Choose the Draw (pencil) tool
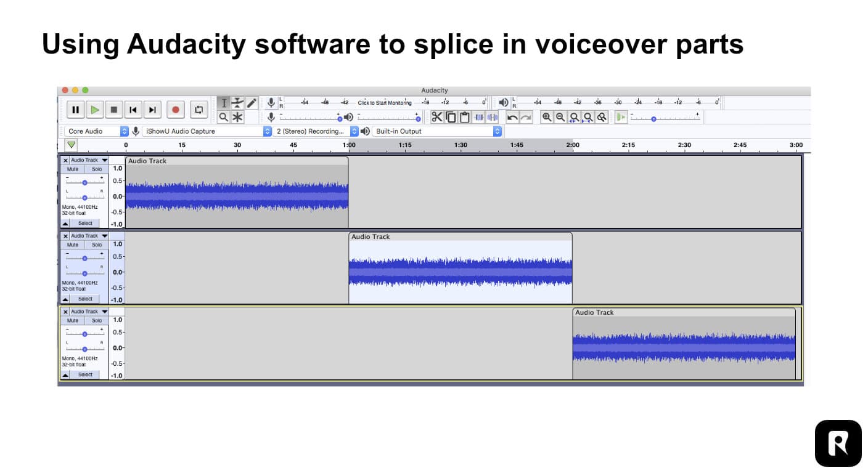 [x=251, y=103]
